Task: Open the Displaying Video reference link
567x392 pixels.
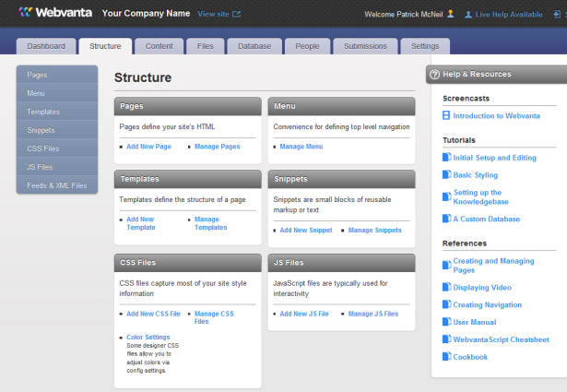Action: coord(482,288)
